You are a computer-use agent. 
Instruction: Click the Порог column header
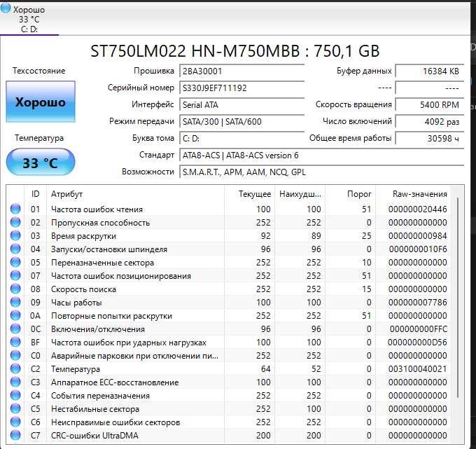tap(350, 194)
